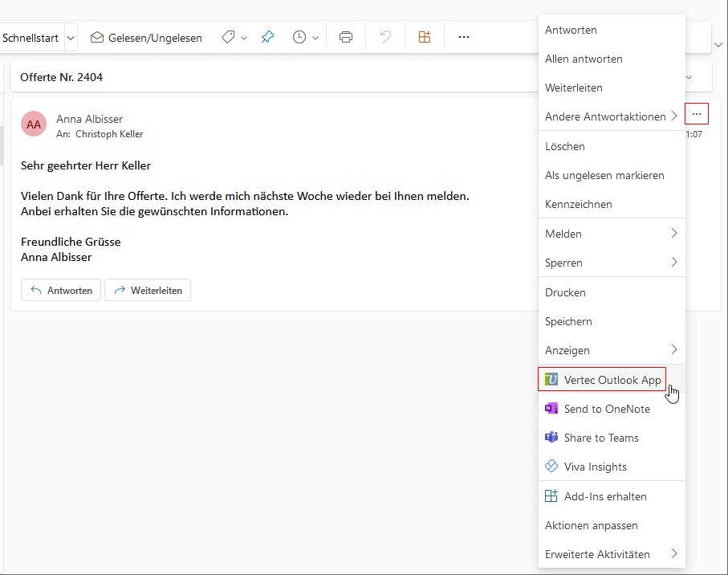Open Viva Insights add-in
Viewport: 728px width, 575px height.
[x=595, y=467]
